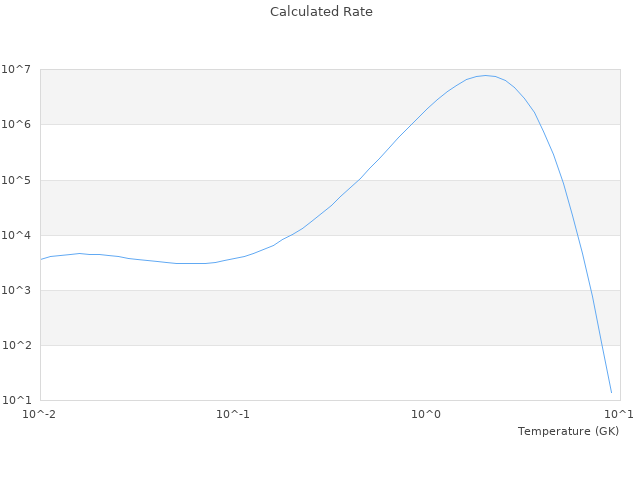Click the 10^2 y-axis tick label
This screenshot has height=480, width=640.
click(19, 346)
